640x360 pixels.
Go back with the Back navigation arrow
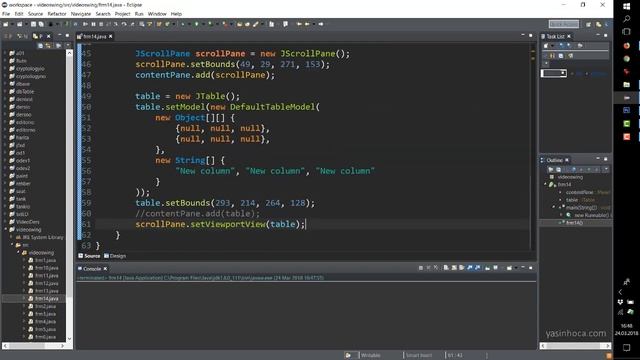point(307,24)
